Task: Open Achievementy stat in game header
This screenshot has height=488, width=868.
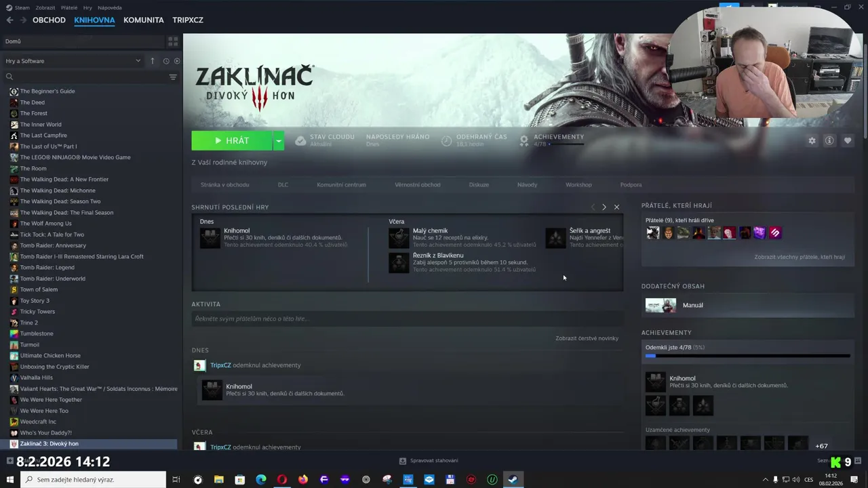Action: (x=551, y=140)
